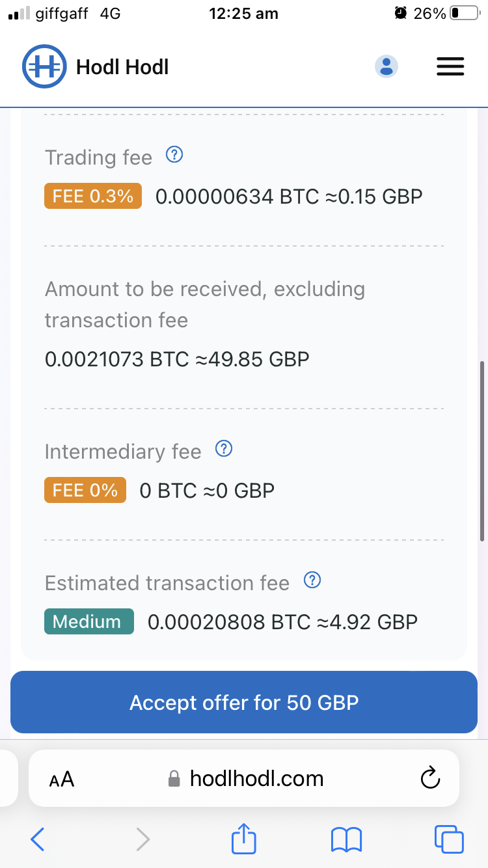
Task: Click the Hodl Hodl logo icon
Action: 45,66
